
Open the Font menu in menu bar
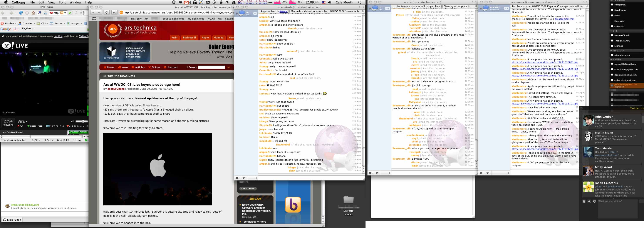click(x=62, y=2)
